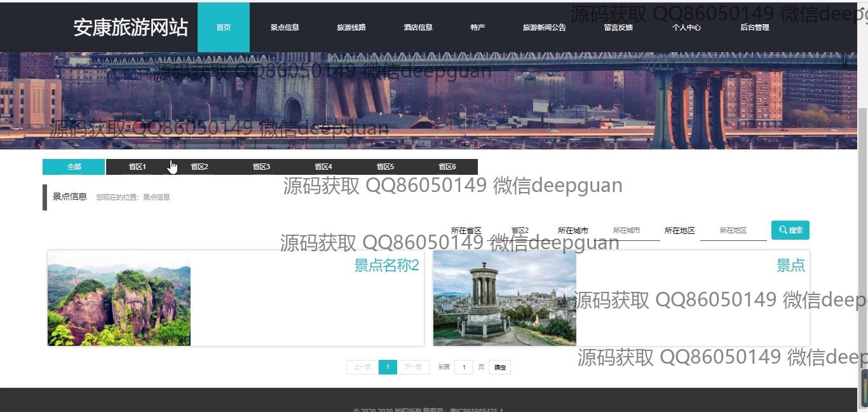Image resolution: width=868 pixels, height=412 pixels.
Task: Choose the 省区4 filter tab
Action: 323,167
